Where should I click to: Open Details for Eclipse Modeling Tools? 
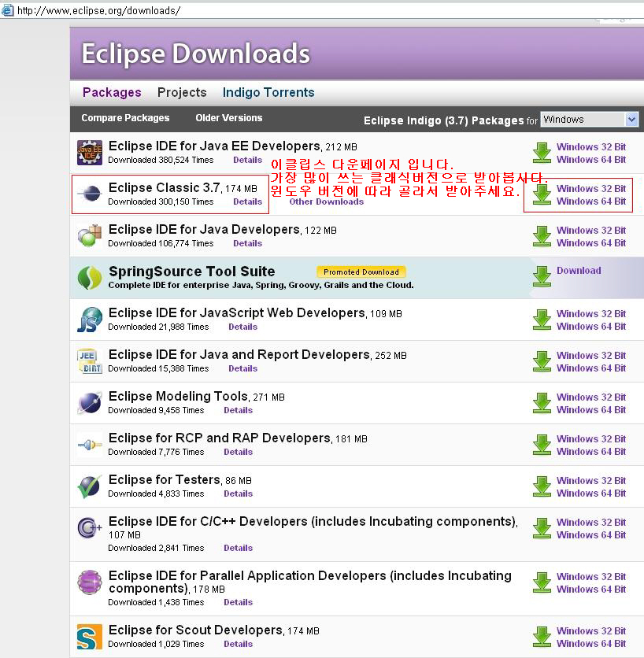(x=239, y=410)
